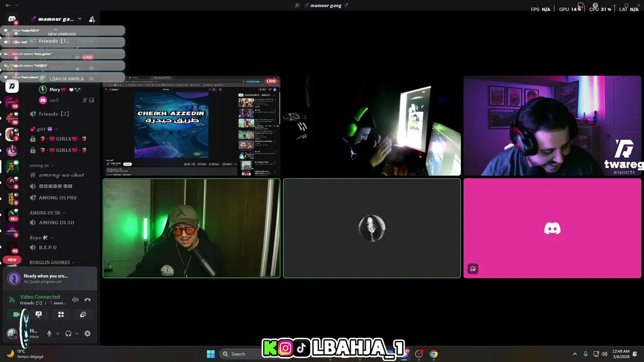Open headphone output options arrow
This screenshot has width=644, height=362.
click(x=76, y=333)
